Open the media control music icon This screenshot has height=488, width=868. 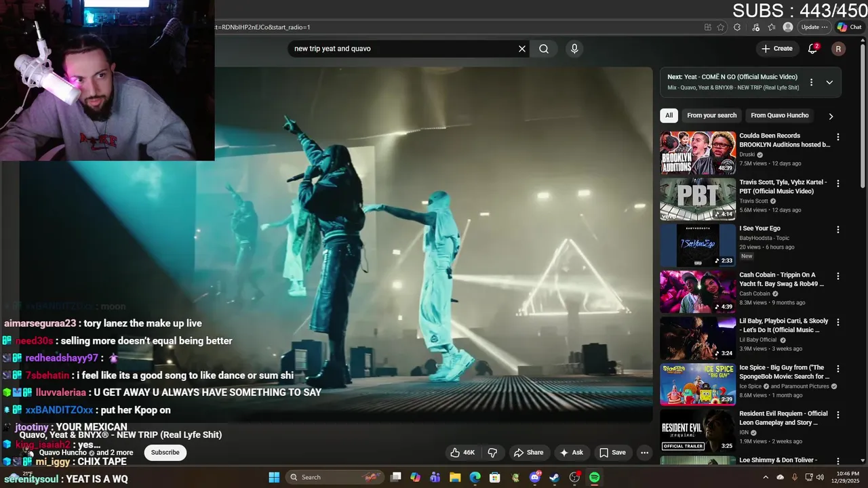755,27
